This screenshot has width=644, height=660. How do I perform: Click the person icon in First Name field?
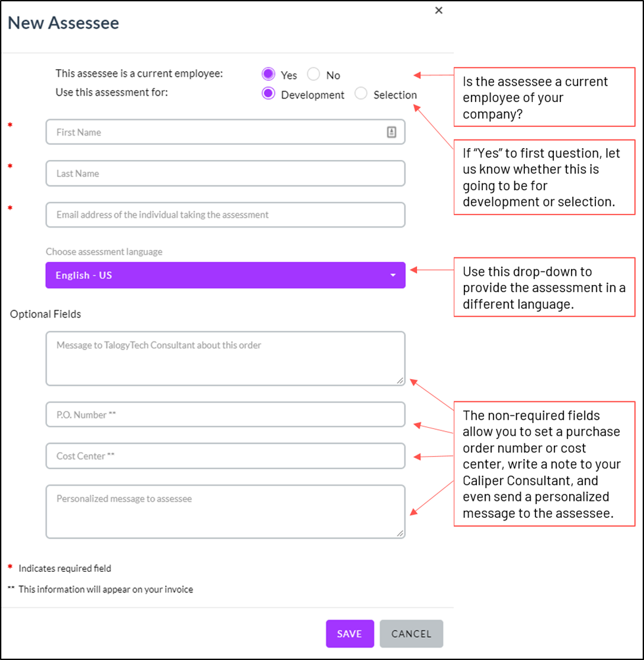point(393,132)
